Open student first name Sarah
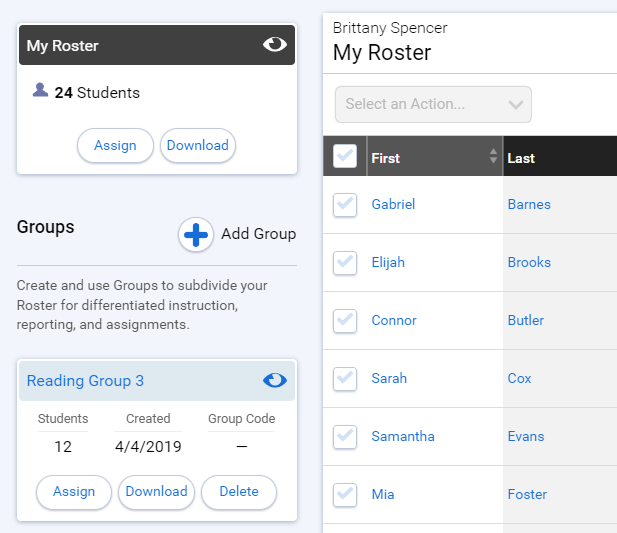Screen dimensions: 617x533 coord(389,378)
